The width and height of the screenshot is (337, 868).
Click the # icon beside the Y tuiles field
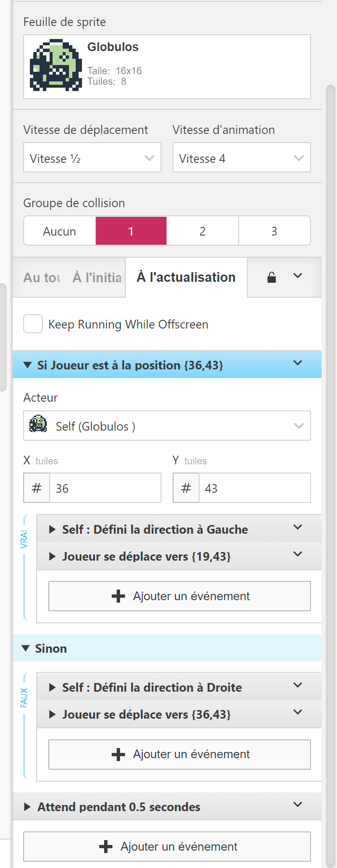point(186,488)
